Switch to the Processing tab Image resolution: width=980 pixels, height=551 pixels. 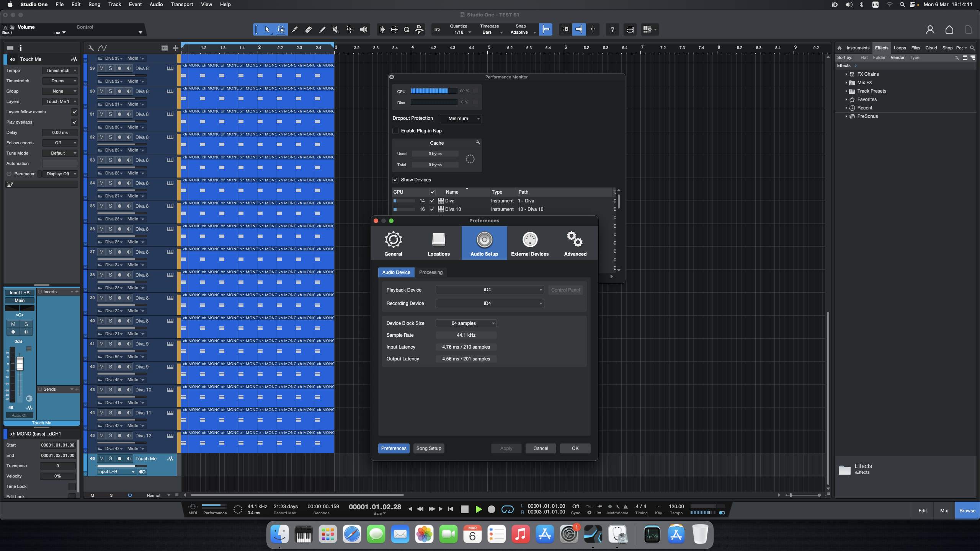[x=431, y=272]
